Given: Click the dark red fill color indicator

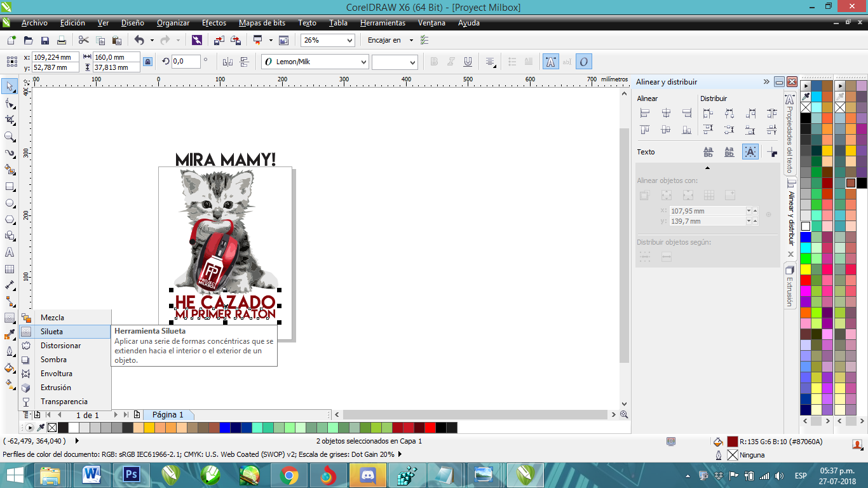Looking at the screenshot, I should tap(733, 442).
